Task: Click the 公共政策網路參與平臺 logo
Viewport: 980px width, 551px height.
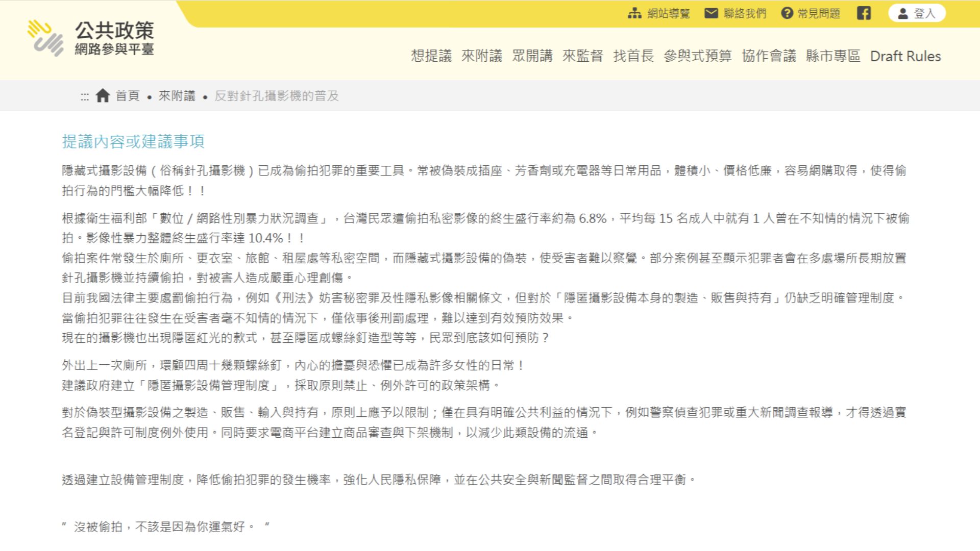Action: click(x=91, y=38)
